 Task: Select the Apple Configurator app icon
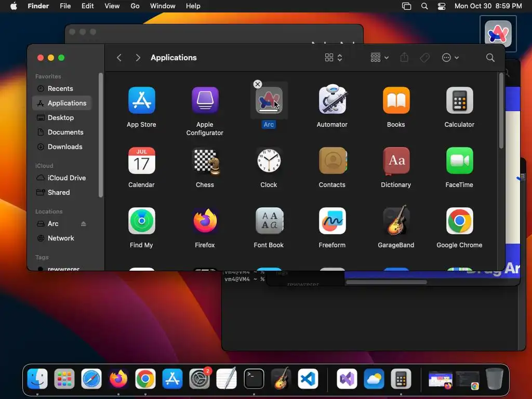point(205,100)
